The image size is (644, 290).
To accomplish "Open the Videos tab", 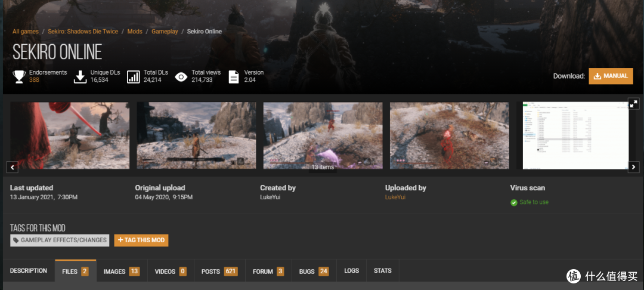I will coord(171,271).
